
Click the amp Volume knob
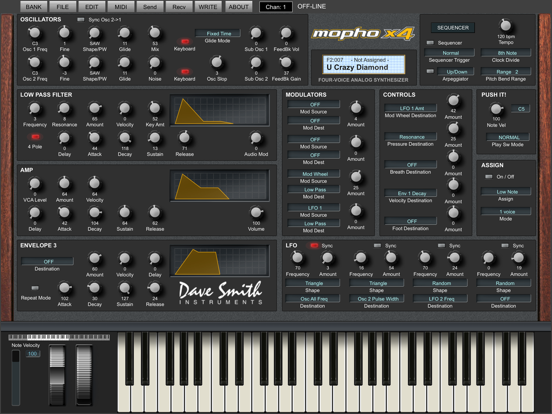point(256,212)
